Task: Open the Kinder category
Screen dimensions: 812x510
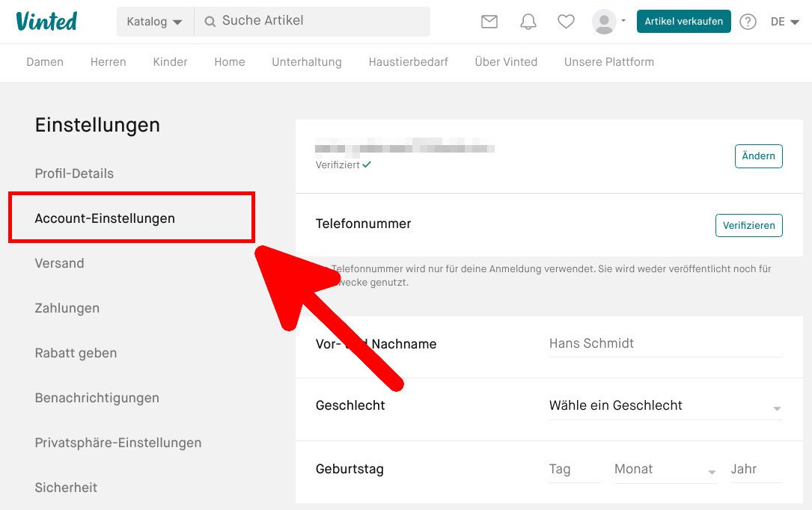Action: pyautogui.click(x=171, y=62)
